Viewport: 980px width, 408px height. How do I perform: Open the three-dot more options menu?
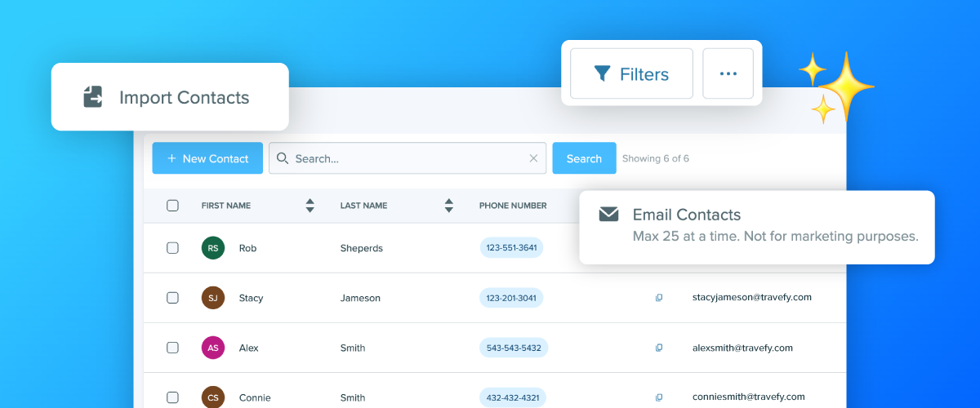tap(728, 73)
